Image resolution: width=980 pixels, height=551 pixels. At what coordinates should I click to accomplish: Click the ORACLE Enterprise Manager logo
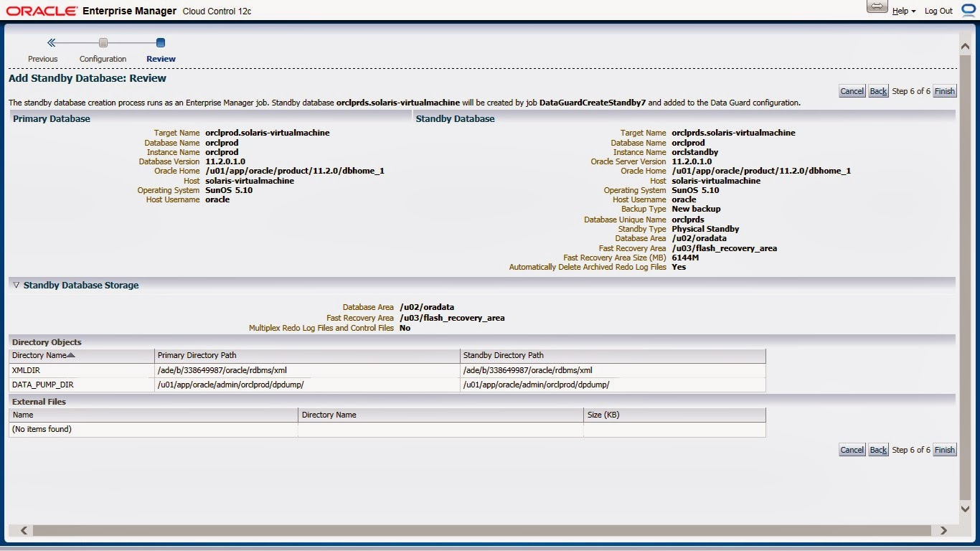click(43, 10)
